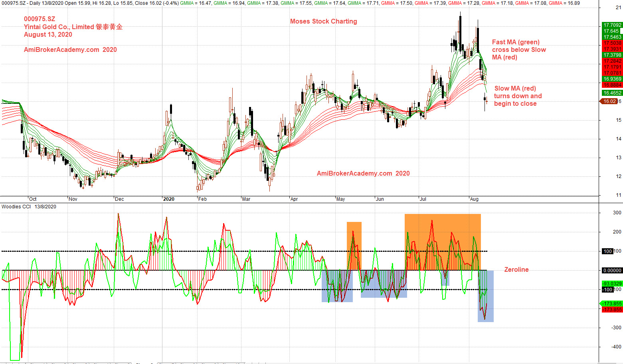Click the black 100 CCI level label
623x364 pixels.
607,251
